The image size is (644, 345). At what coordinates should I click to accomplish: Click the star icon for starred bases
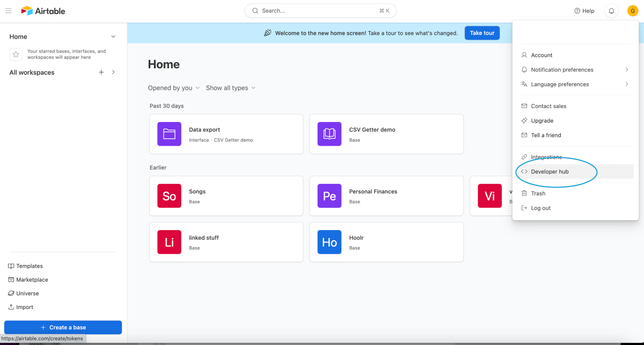tap(16, 53)
